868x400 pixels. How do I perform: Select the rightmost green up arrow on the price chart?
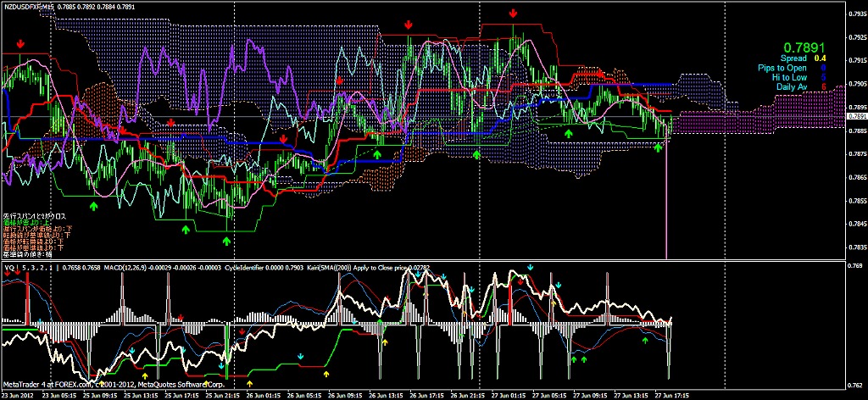(659, 147)
